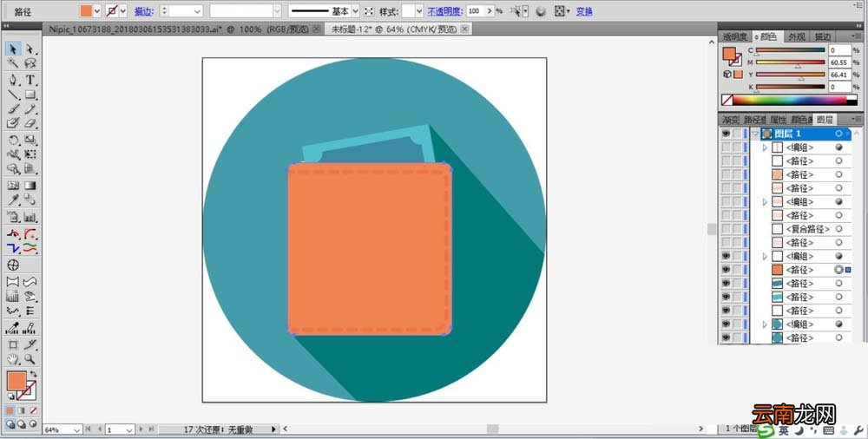Select the Scale tool
This screenshot has height=439, width=868.
click(30, 140)
